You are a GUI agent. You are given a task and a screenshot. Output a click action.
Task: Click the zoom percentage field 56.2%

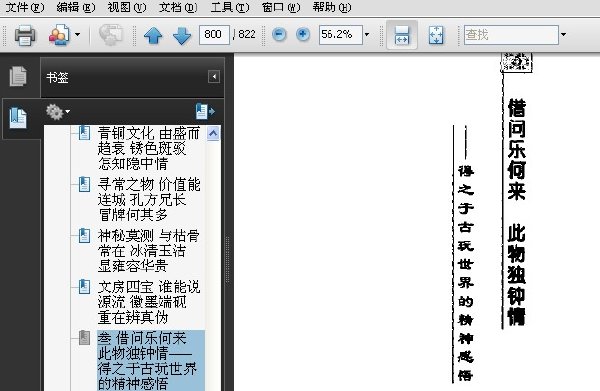click(341, 35)
